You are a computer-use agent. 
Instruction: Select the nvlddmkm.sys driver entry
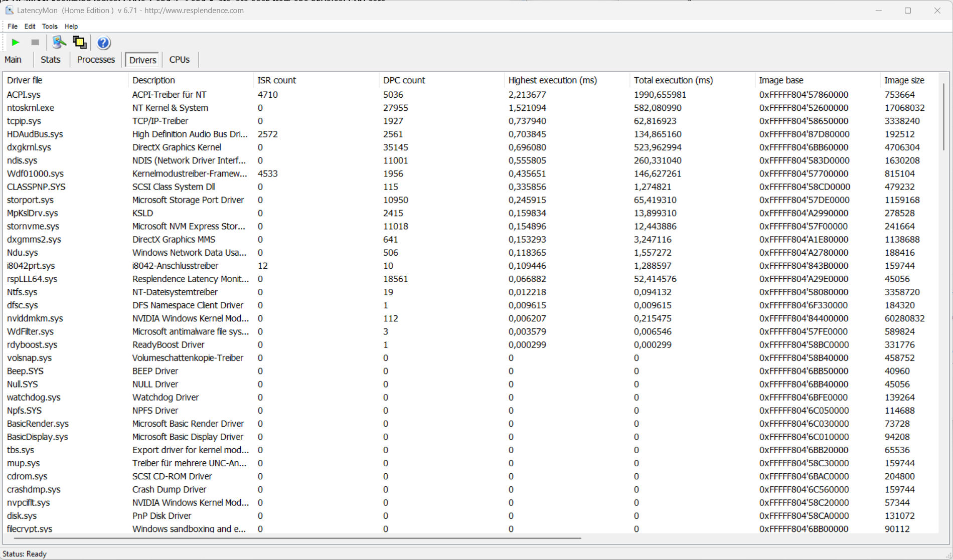[x=35, y=318]
